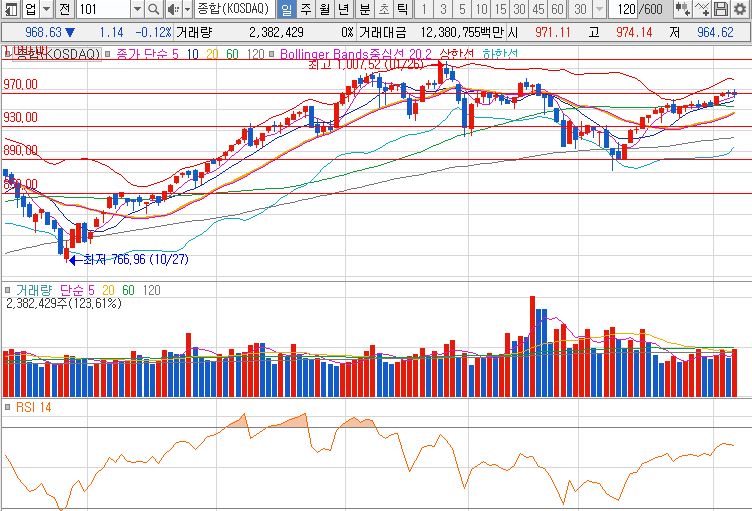
Task: Click the 거래대금 12,380,755백만 value
Action: [462, 33]
